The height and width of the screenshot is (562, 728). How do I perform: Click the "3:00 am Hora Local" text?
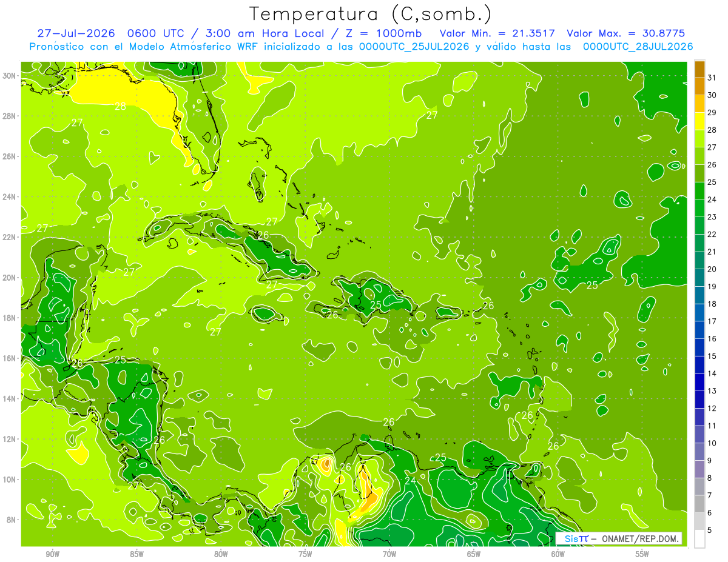pyautogui.click(x=265, y=33)
